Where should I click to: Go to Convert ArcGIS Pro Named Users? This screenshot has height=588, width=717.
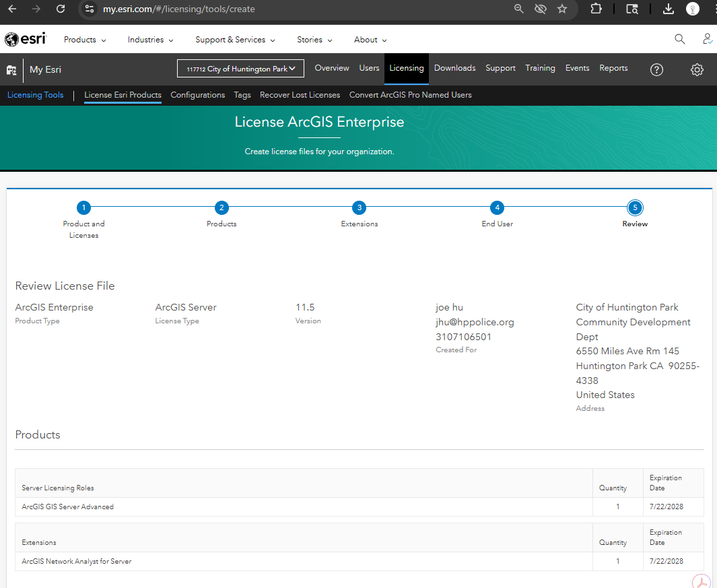pyautogui.click(x=410, y=95)
